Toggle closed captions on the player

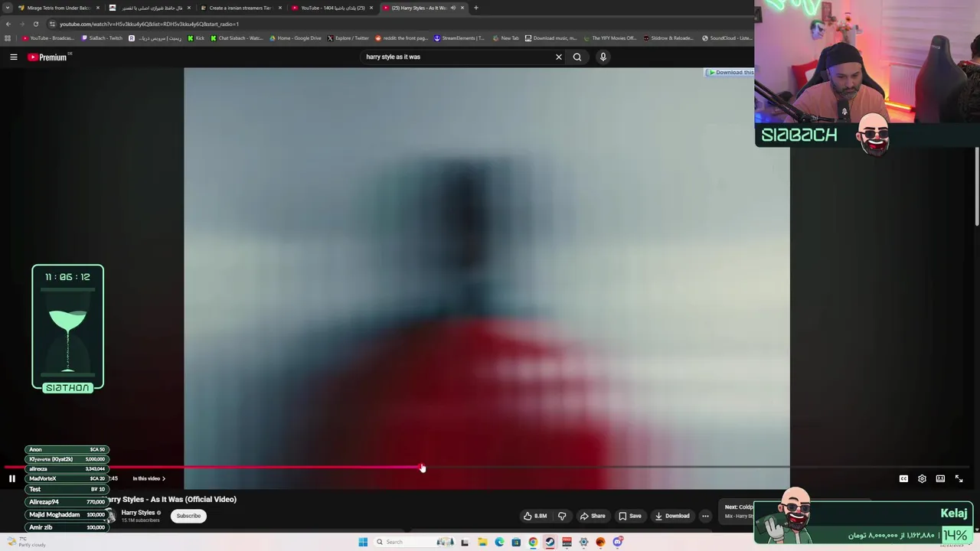[x=903, y=478]
